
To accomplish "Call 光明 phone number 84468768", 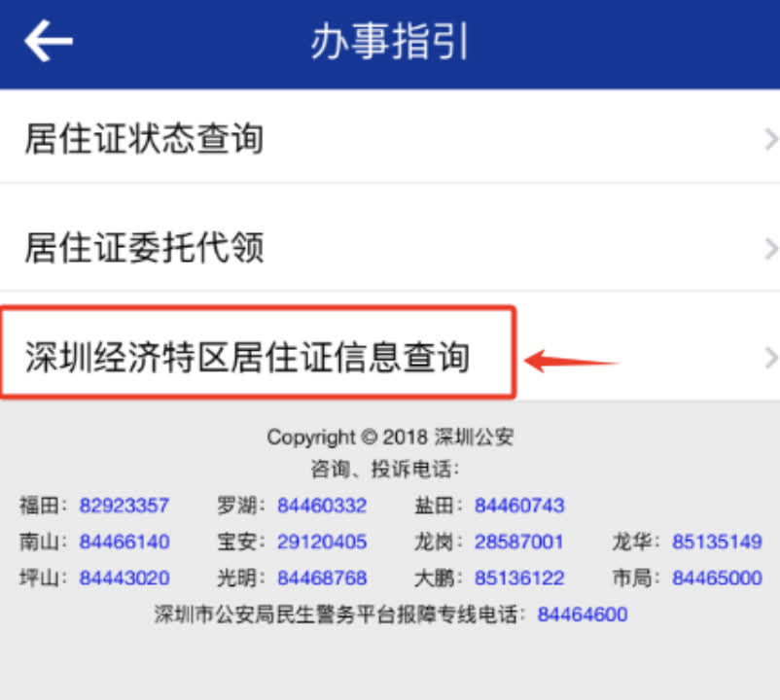I will (322, 577).
